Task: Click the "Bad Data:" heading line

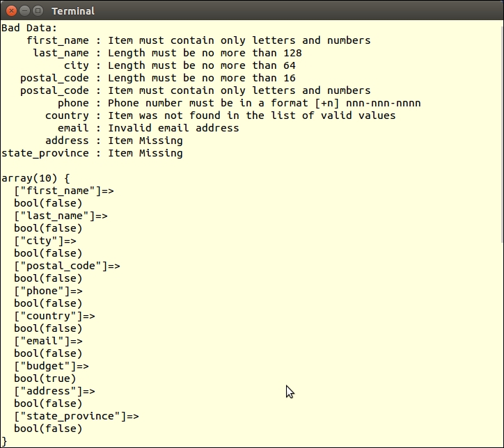Action: [x=29, y=28]
